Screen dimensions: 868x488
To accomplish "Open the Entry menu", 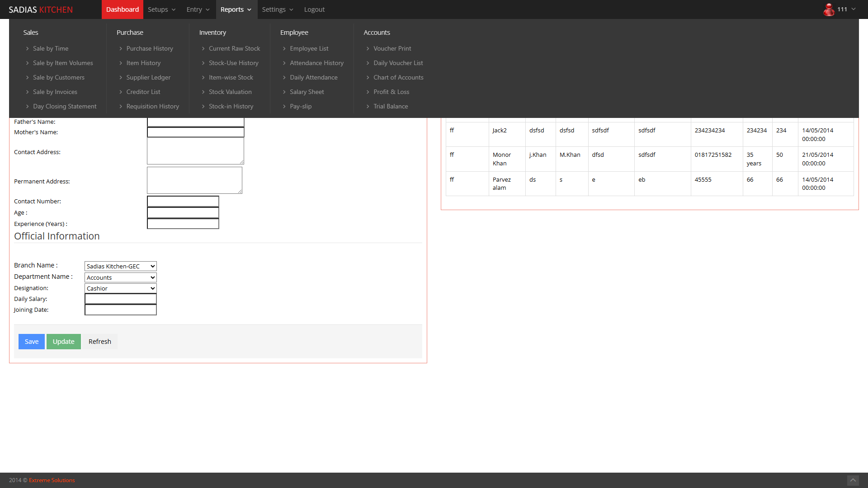I will [x=198, y=9].
